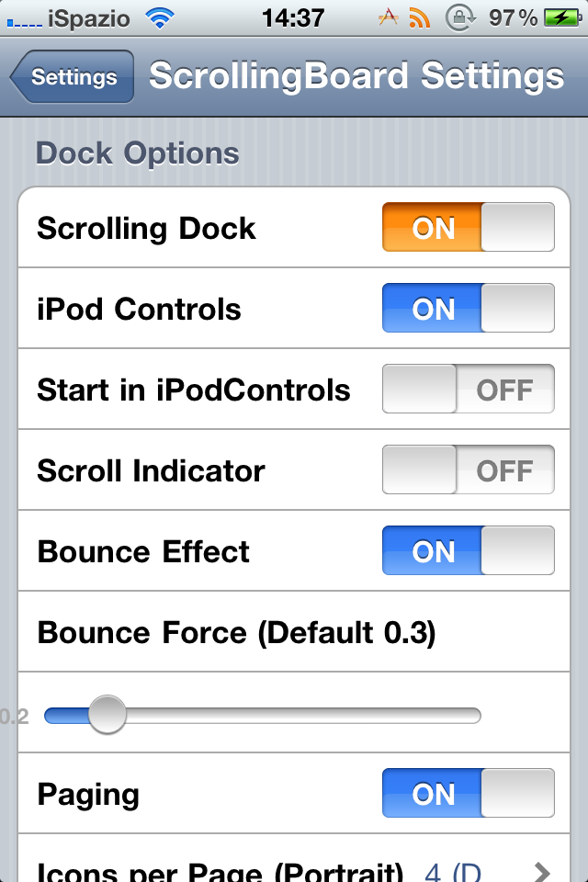The image size is (588, 882).
Task: Tap the ScrollingBoard Settings title
Action: [x=356, y=77]
